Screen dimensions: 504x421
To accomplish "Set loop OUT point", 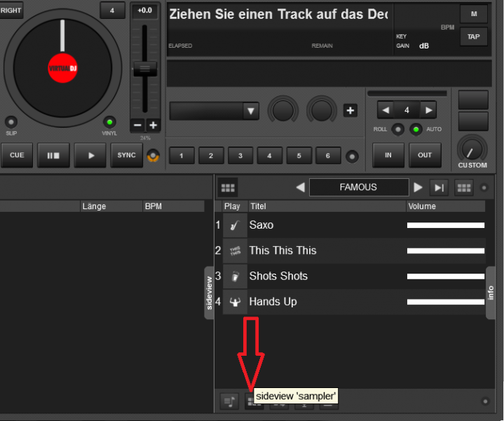I will [425, 155].
